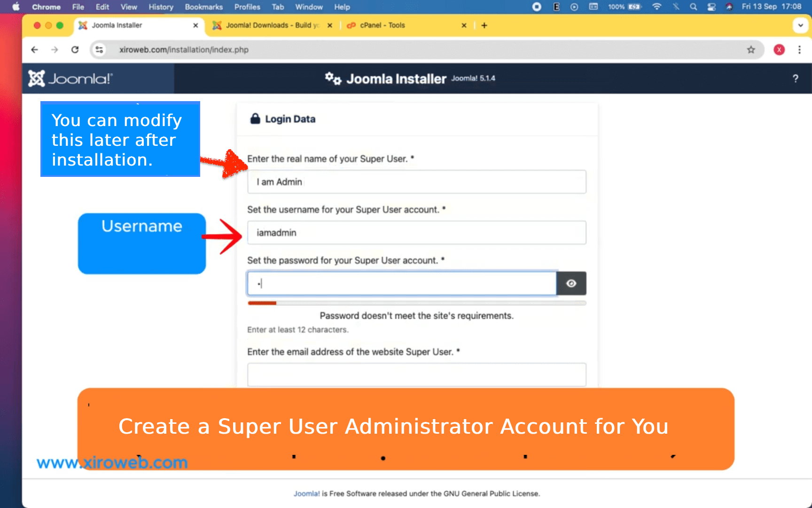812x508 pixels.
Task: Click "Enter at least 12 characters." hint
Action: coord(298,330)
